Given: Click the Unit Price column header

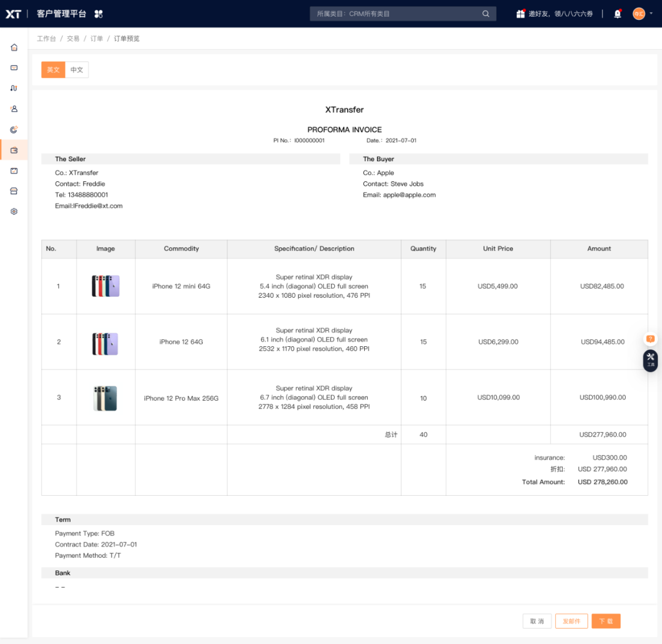Looking at the screenshot, I should click(498, 249).
